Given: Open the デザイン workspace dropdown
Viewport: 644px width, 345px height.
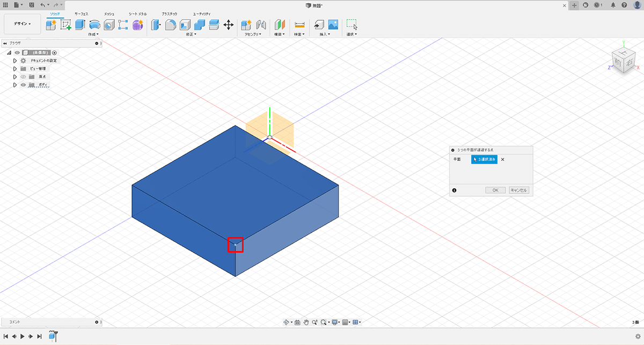Looking at the screenshot, I should pyautogui.click(x=22, y=24).
